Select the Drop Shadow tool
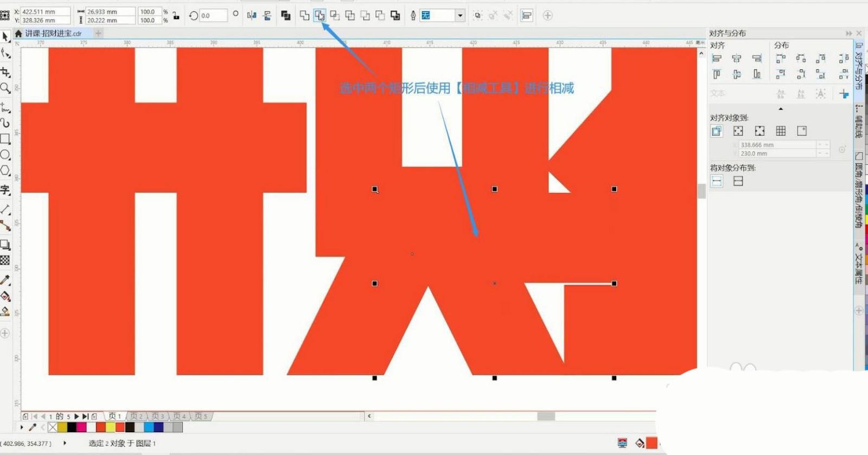 pos(5,245)
